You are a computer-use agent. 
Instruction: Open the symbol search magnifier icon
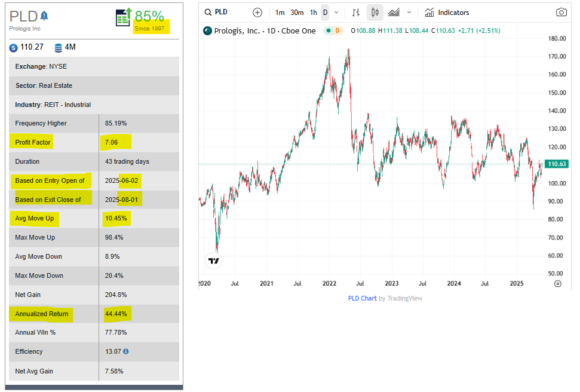tap(208, 12)
